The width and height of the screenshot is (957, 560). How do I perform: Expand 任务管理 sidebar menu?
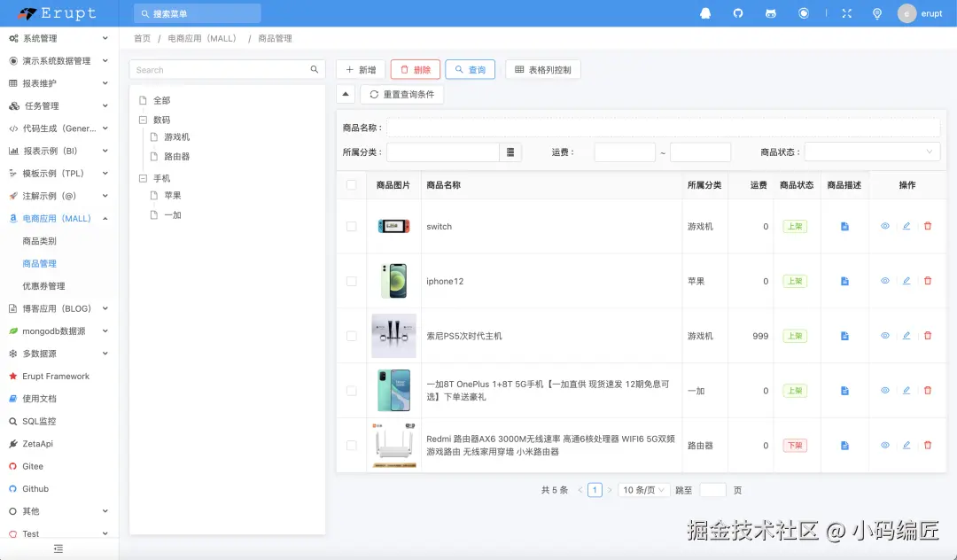[x=59, y=105]
